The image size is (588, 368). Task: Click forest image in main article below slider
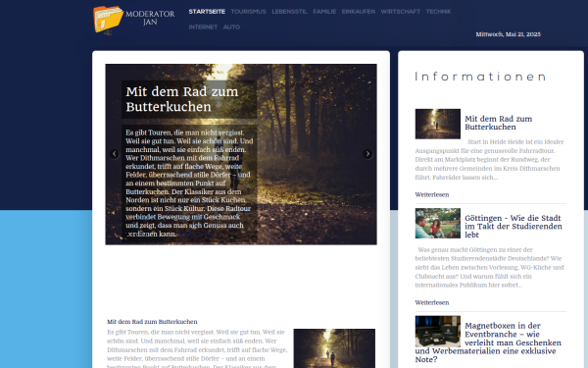[x=334, y=348]
